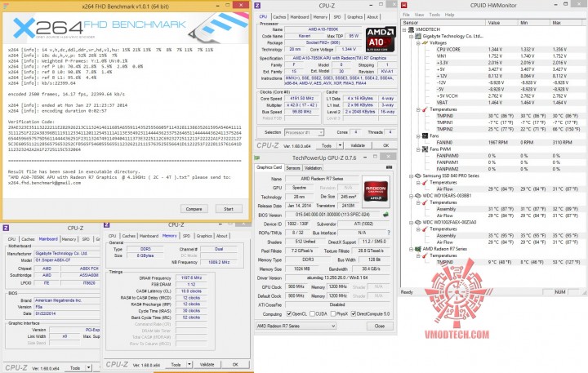Click the WDC WD10EARS drive icon
Screen dimensions: 588x373
[x=418, y=196]
